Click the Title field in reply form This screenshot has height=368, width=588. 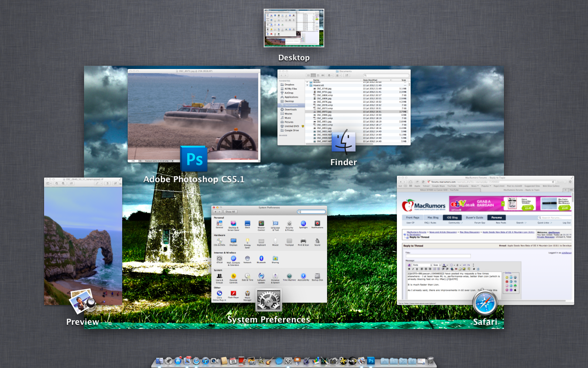[x=438, y=256]
